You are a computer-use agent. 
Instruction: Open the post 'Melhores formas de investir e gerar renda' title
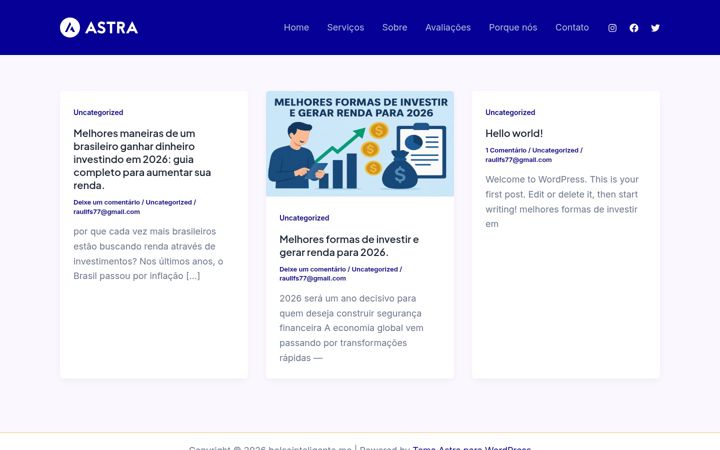pyautogui.click(x=349, y=246)
